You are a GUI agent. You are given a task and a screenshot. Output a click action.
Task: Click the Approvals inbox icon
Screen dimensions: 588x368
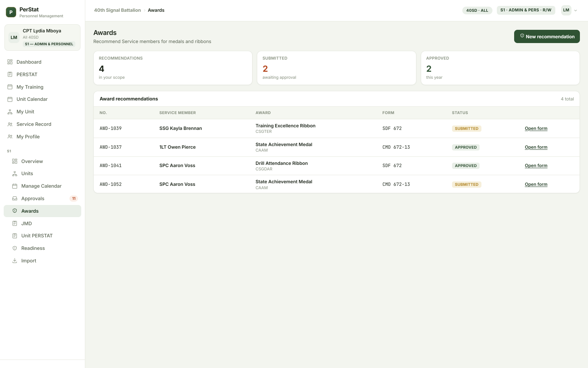15,198
